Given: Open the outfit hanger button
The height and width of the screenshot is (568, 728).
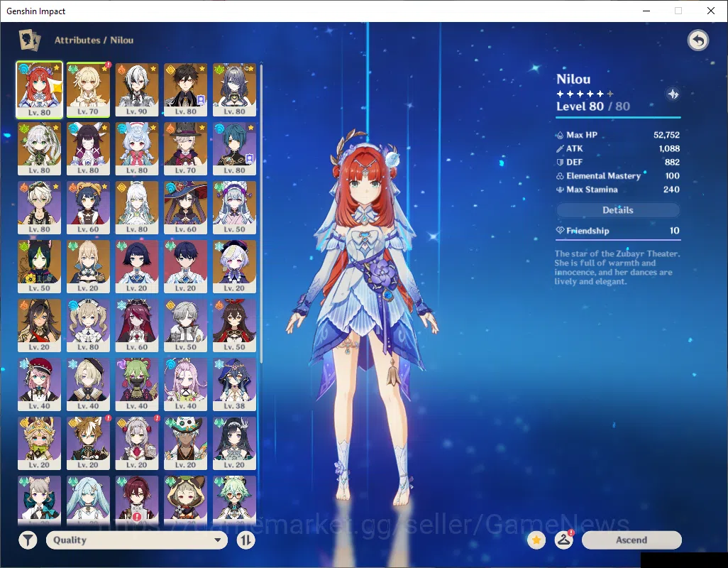Looking at the screenshot, I should coord(564,540).
